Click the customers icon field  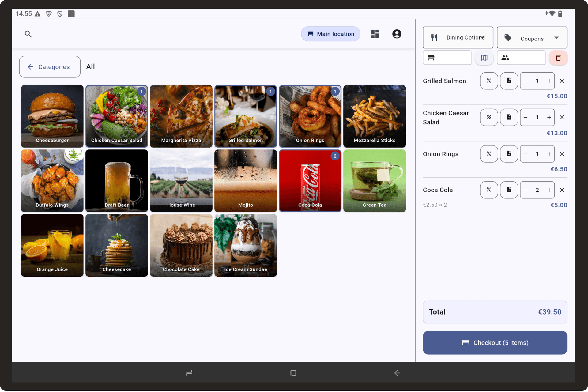[521, 58]
